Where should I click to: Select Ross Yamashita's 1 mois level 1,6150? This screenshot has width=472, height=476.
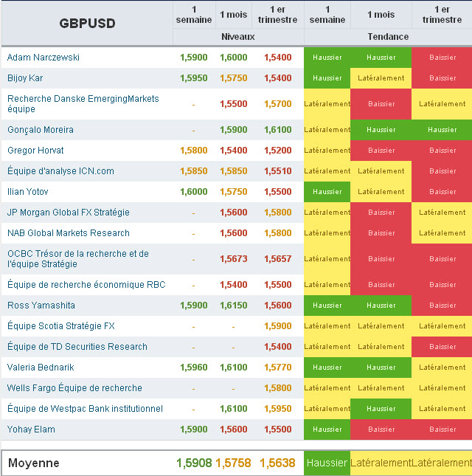[x=234, y=305]
